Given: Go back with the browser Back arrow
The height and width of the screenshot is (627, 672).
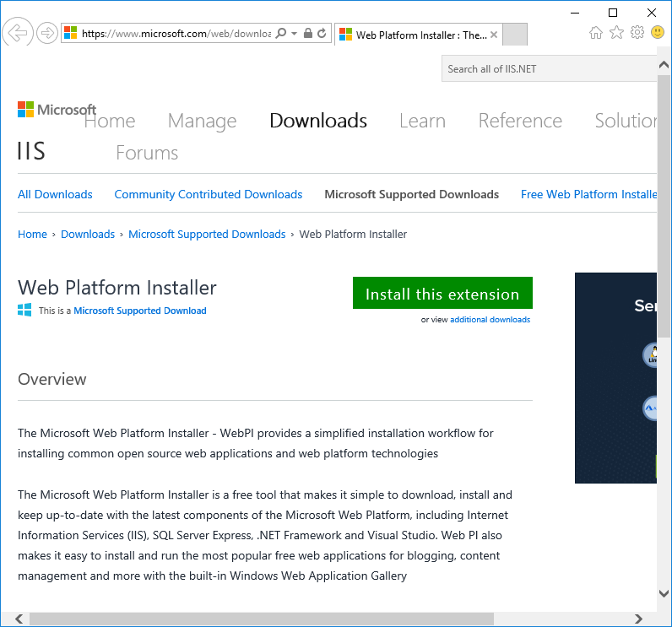Looking at the screenshot, I should pos(18,33).
